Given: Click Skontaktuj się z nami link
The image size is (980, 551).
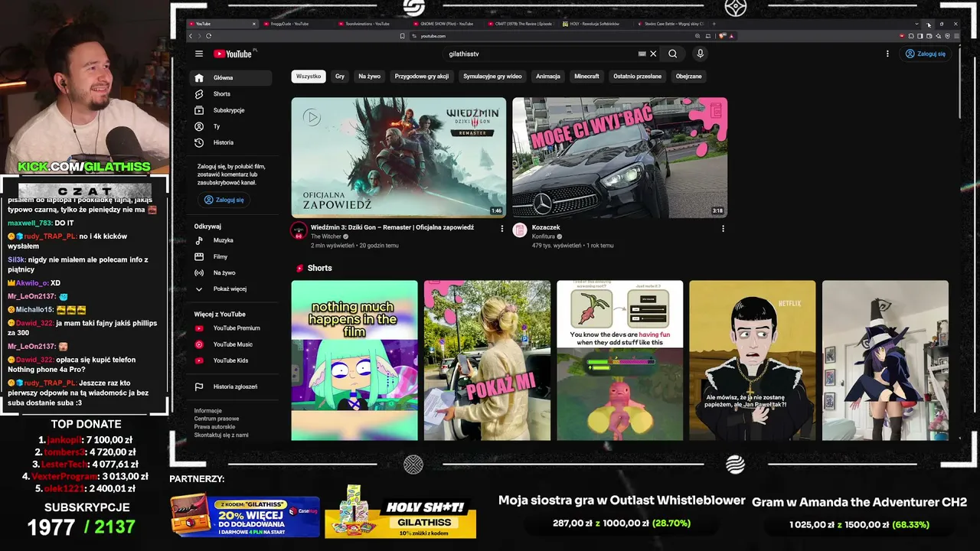Looking at the screenshot, I should (x=221, y=435).
